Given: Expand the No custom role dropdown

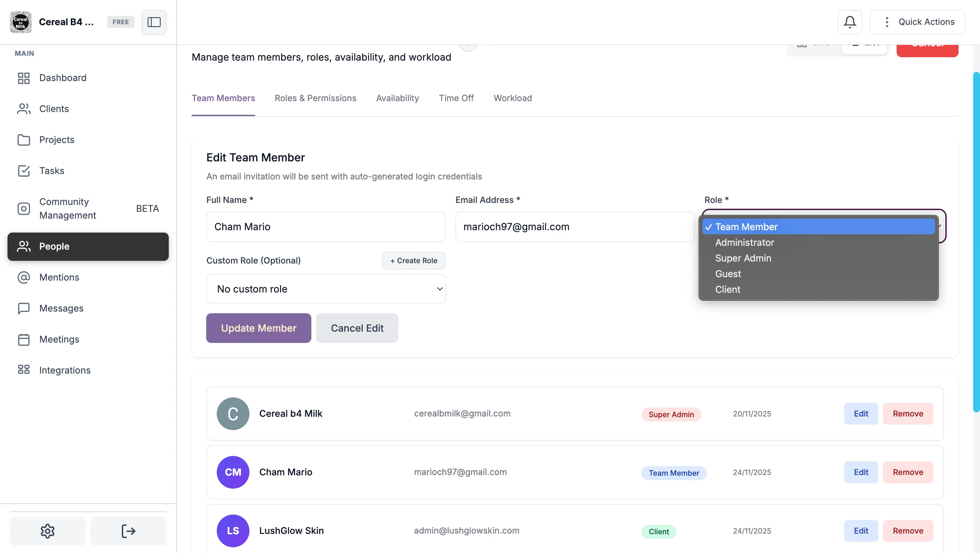Looking at the screenshot, I should coord(326,289).
